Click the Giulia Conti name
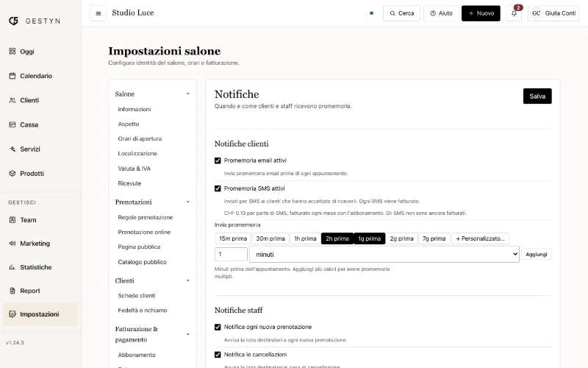 click(x=560, y=13)
